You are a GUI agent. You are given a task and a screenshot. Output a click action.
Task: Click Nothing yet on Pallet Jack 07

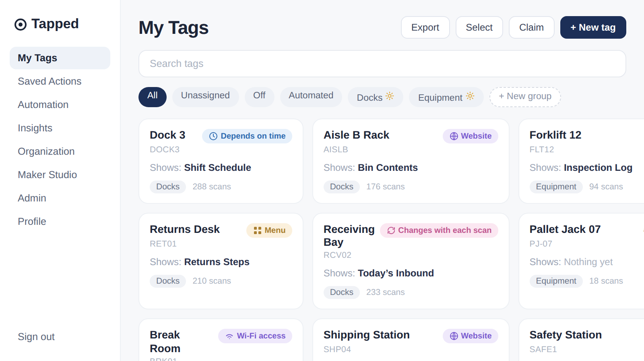588,262
